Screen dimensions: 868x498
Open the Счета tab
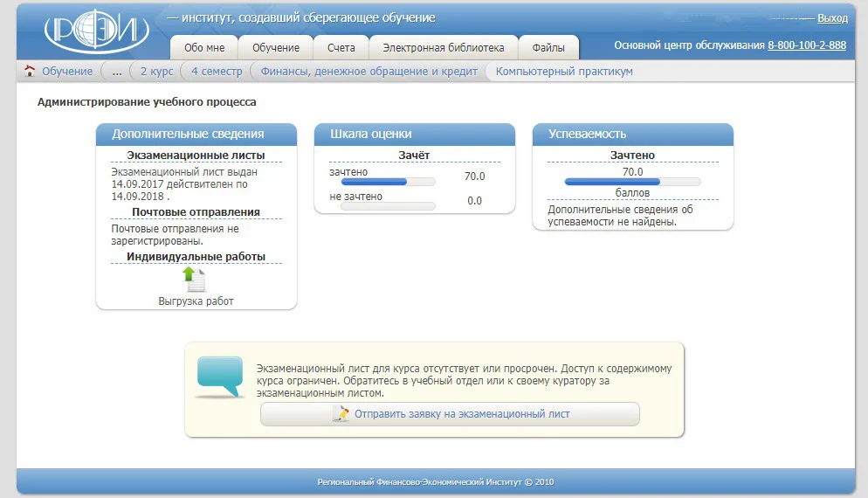click(341, 48)
